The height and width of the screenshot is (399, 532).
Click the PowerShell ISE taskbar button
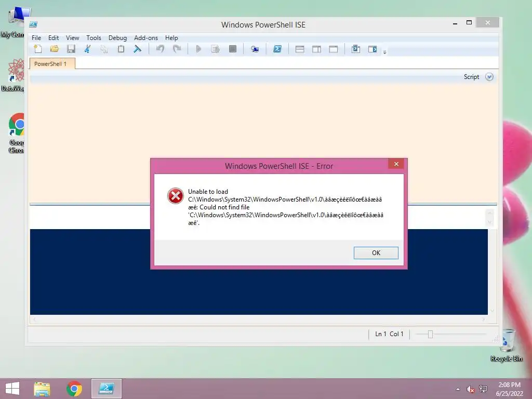coord(107,389)
